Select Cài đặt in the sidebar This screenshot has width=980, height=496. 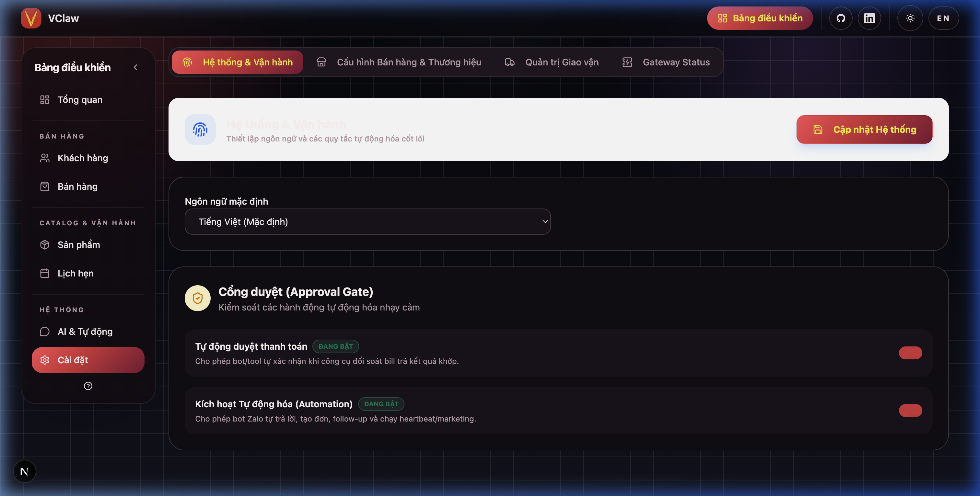[88, 360]
